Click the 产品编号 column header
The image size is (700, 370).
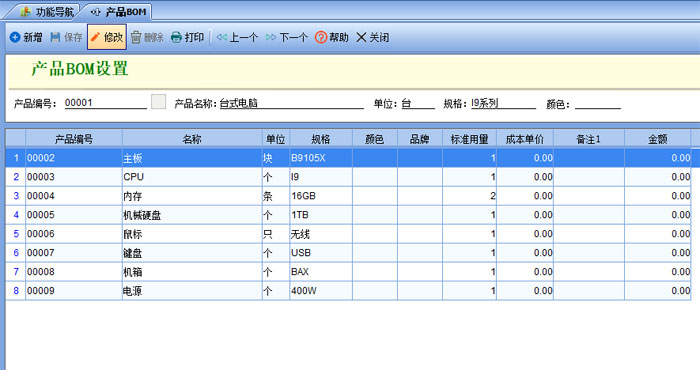pos(74,139)
